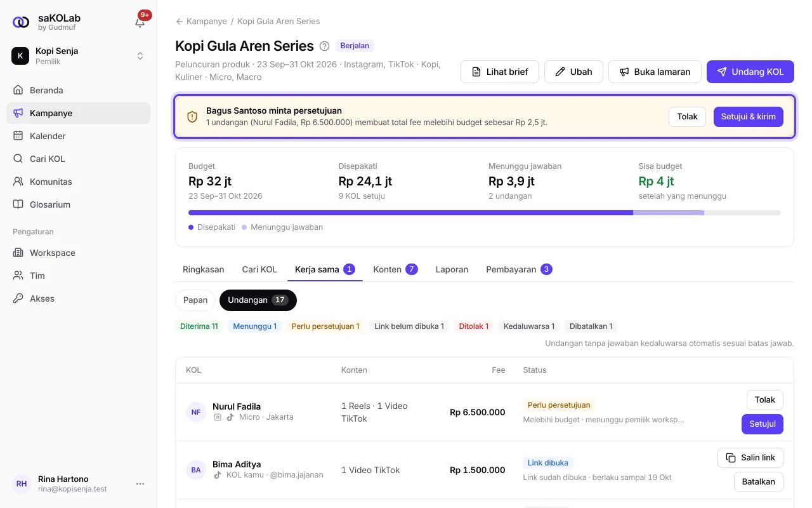Click the budget progress bar
Image resolution: width=812 pixels, height=508 pixels.
tap(485, 213)
